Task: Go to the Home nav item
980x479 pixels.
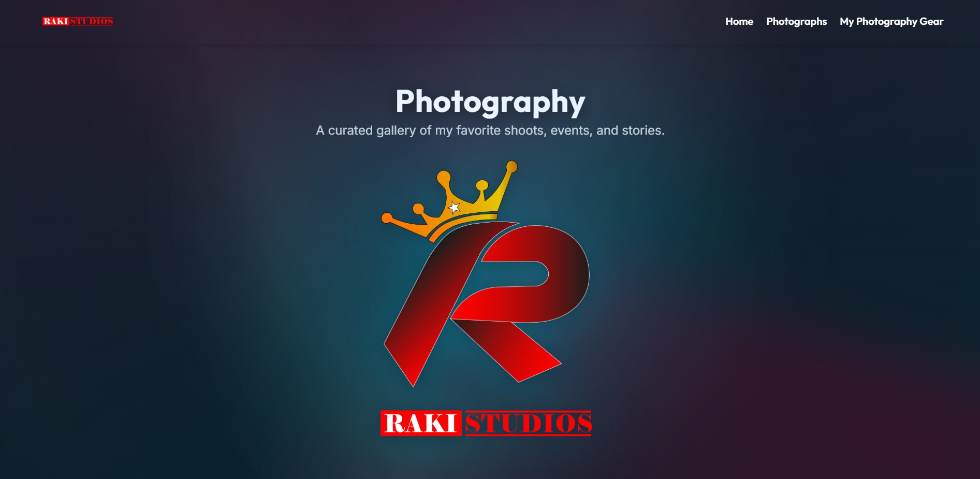Action: pos(739,21)
